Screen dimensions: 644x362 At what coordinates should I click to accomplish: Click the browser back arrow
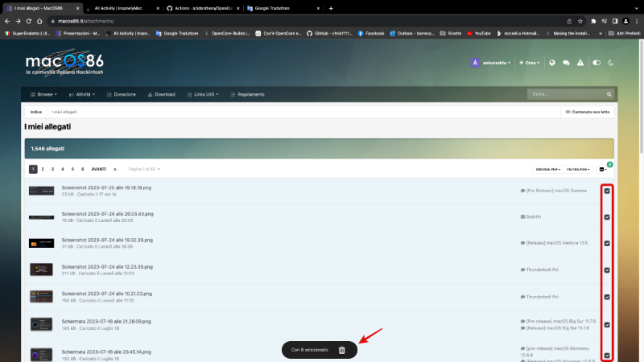[7, 21]
